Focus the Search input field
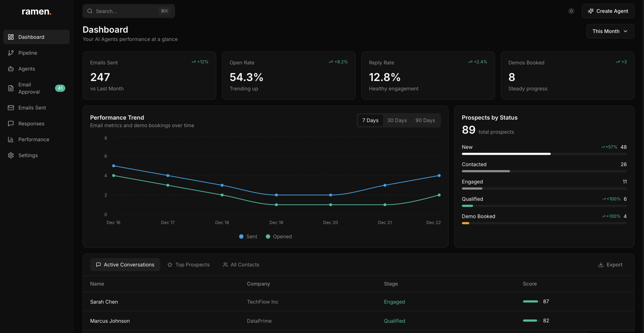 (126, 11)
